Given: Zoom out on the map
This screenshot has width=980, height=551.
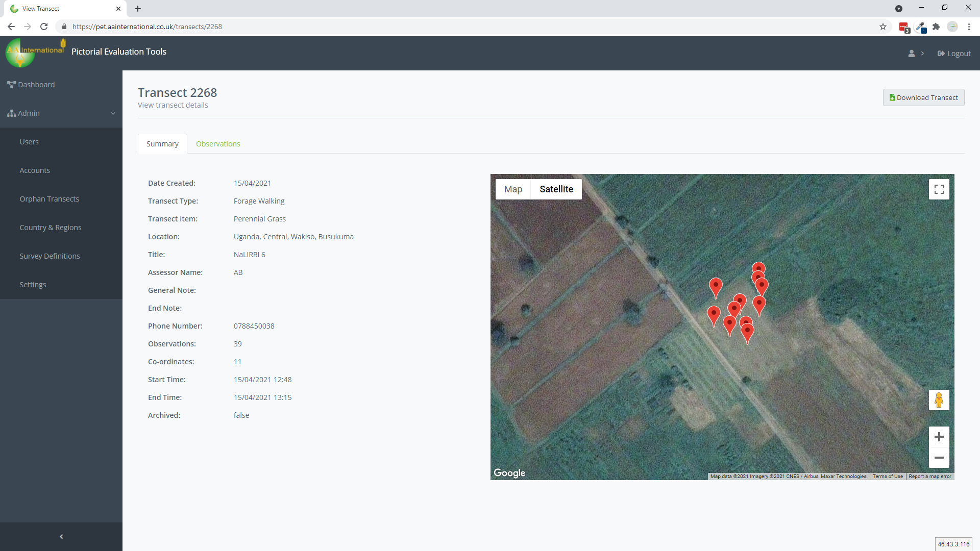Looking at the screenshot, I should tap(939, 458).
